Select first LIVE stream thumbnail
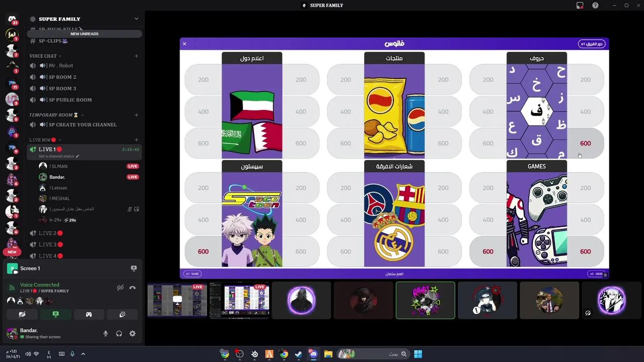644x362 pixels. 177,300
